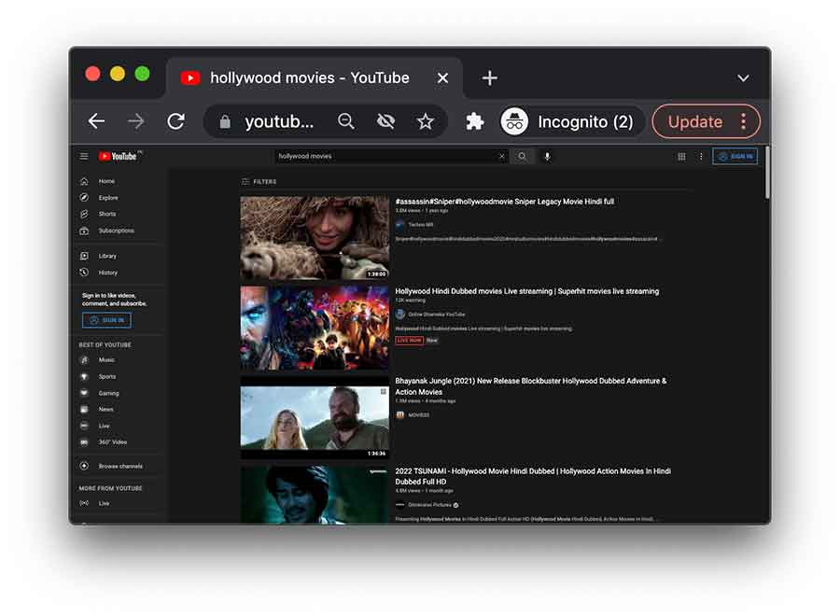Screen dimensions: 840x616
Task: Open the Hollywood Hindi Dubbed live stream thumbnail
Action: point(315,328)
